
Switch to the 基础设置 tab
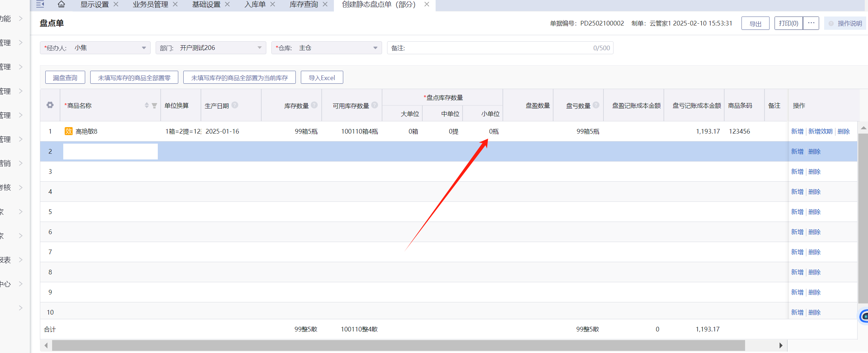(206, 4)
